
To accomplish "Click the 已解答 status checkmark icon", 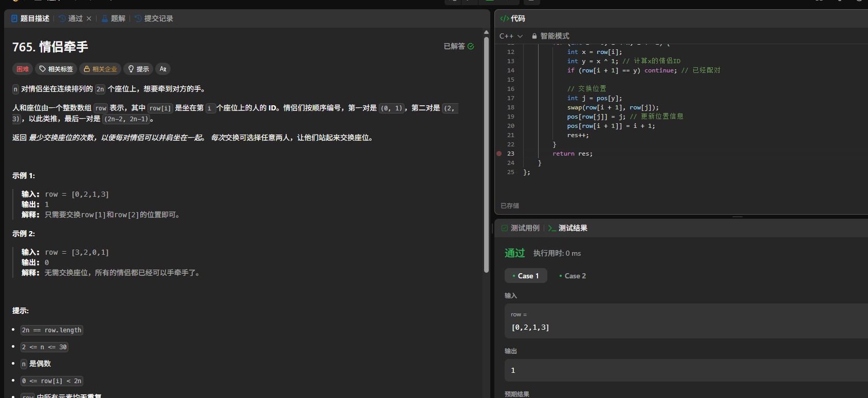I will click(x=471, y=46).
